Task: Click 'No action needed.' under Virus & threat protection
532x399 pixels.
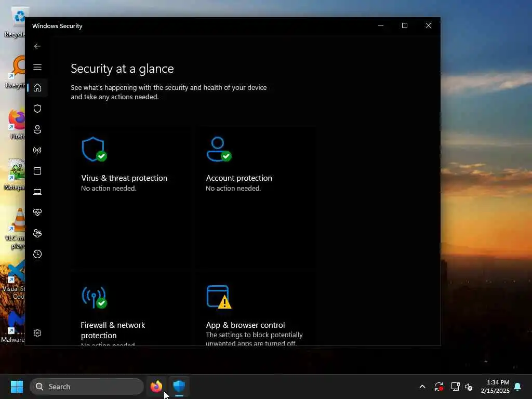Action: click(109, 188)
